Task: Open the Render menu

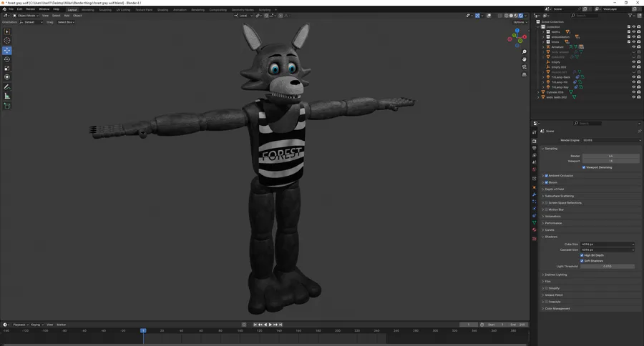Action: (x=30, y=9)
